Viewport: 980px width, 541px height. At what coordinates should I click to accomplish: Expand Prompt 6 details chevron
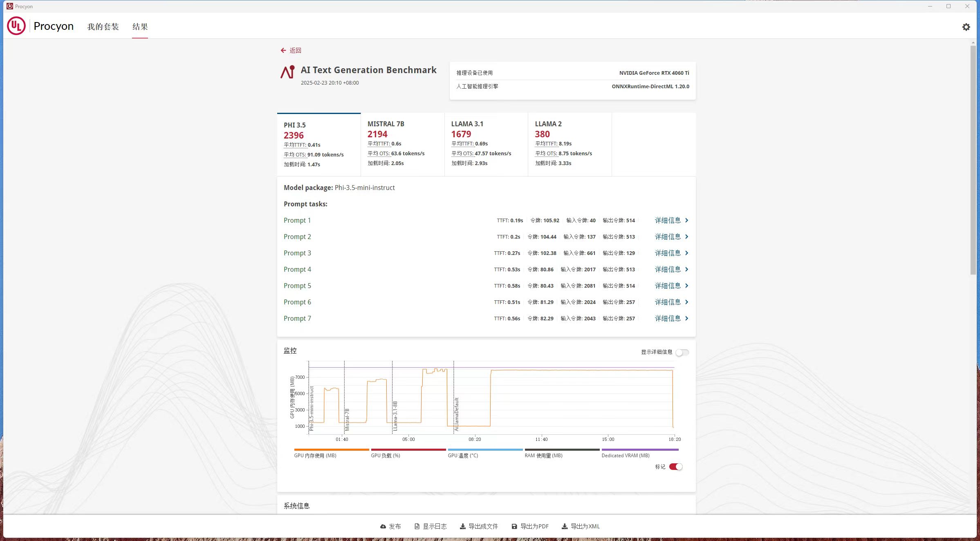(x=687, y=302)
